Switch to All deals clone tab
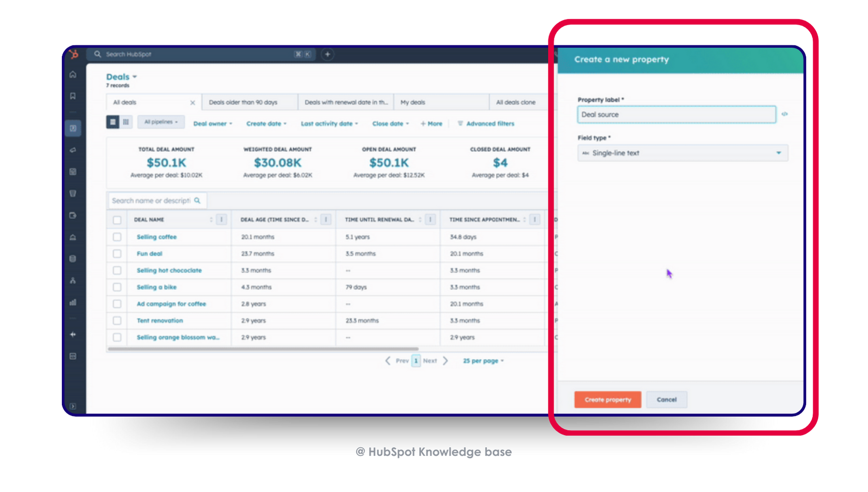 (x=518, y=102)
